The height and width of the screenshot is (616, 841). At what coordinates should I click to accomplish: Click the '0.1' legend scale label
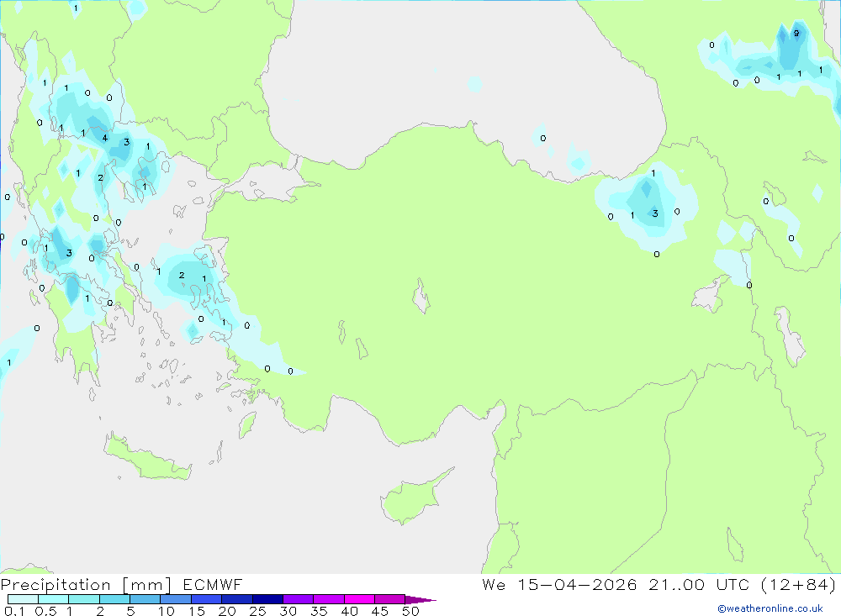click(x=14, y=611)
